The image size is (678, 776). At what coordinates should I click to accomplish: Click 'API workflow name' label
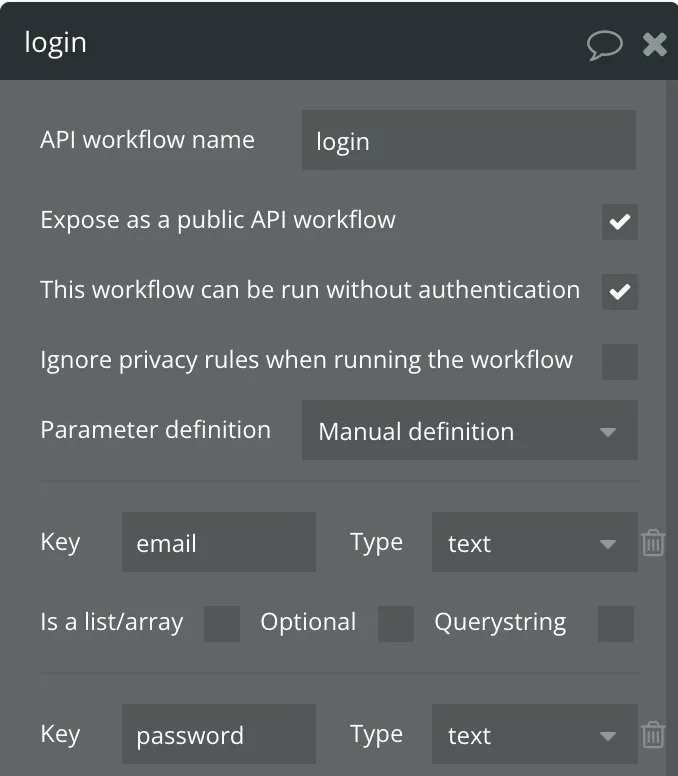pyautogui.click(x=147, y=140)
